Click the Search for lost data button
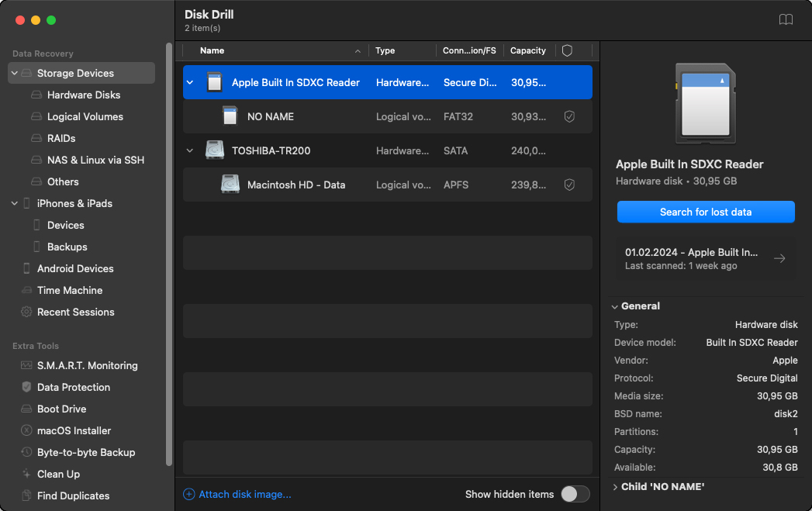 pyautogui.click(x=705, y=212)
